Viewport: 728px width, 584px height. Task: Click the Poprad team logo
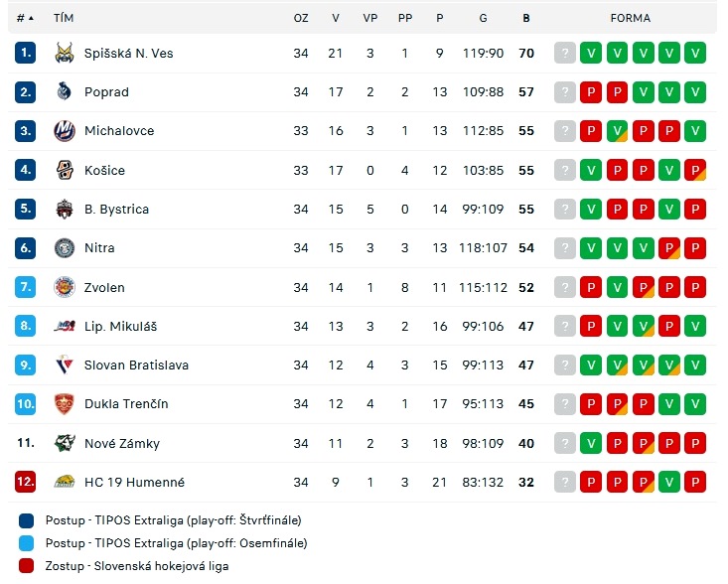tap(65, 91)
